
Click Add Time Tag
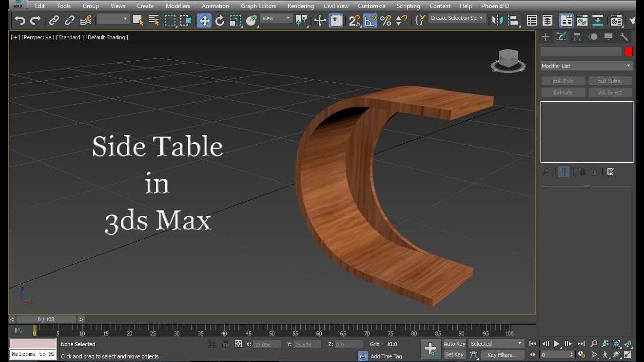386,356
